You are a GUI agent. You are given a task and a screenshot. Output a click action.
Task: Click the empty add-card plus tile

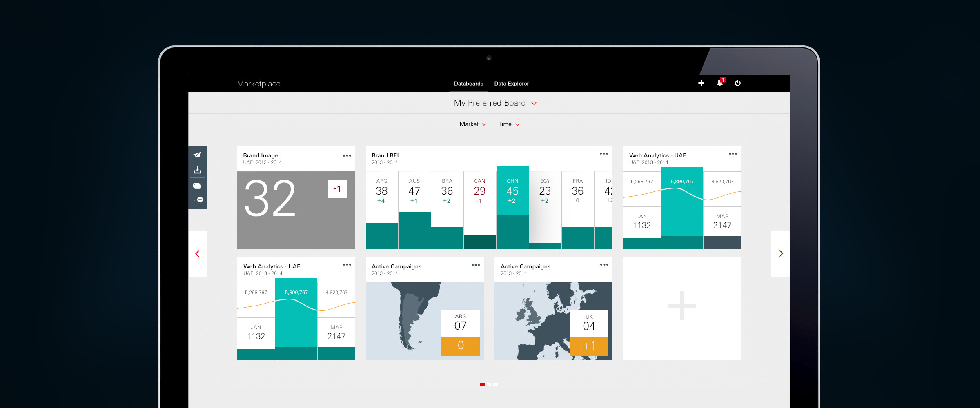[682, 306]
